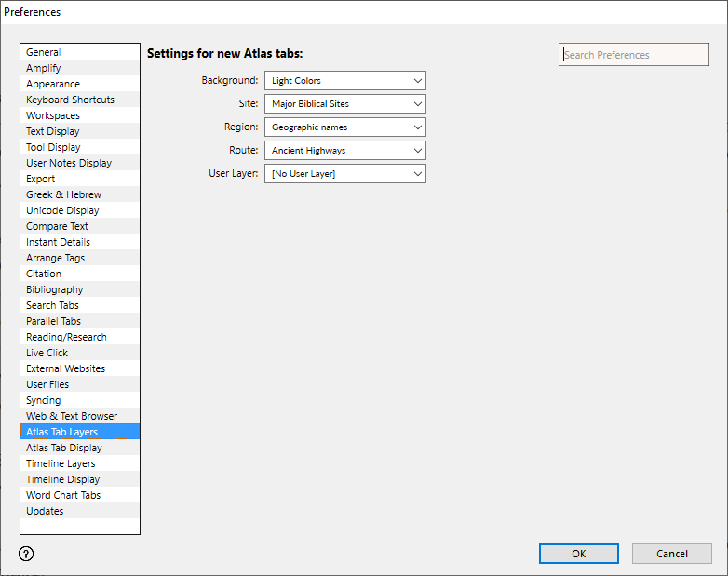Click the Cancel button

671,554
